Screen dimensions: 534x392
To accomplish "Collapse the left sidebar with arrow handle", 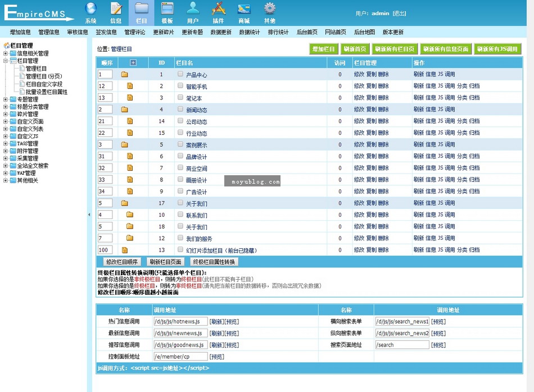I will (89, 215).
